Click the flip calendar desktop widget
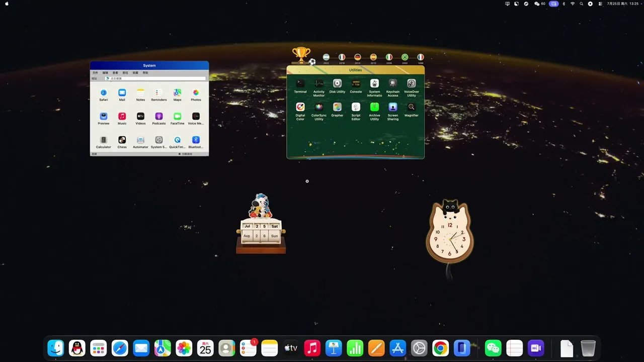Screen dimensions: 644x362 coord(261,224)
